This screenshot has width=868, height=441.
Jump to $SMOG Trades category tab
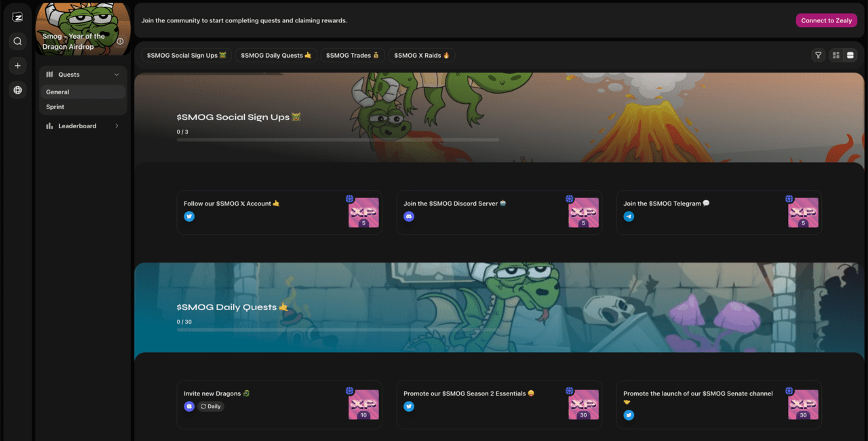pos(353,56)
